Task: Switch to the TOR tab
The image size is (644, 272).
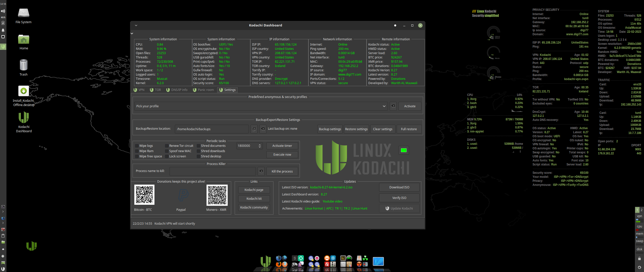Action: pos(155,90)
